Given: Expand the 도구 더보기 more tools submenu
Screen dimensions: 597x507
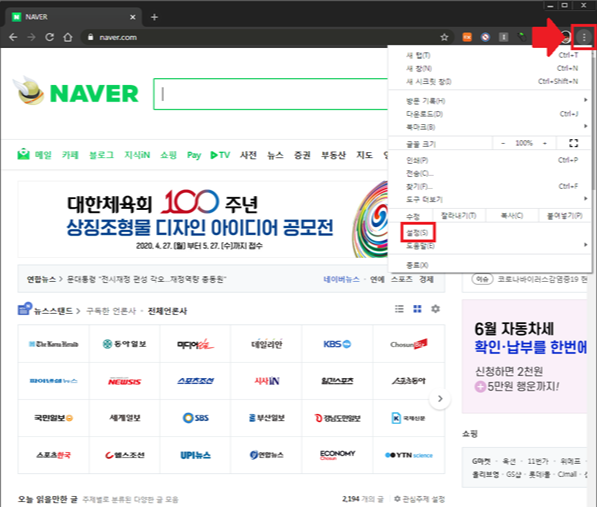Looking at the screenshot, I should coord(490,199).
